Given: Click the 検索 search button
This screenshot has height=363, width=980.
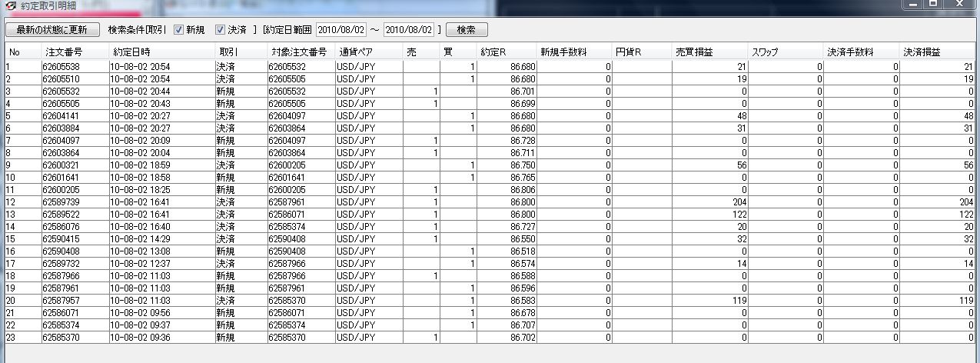Looking at the screenshot, I should point(466,30).
